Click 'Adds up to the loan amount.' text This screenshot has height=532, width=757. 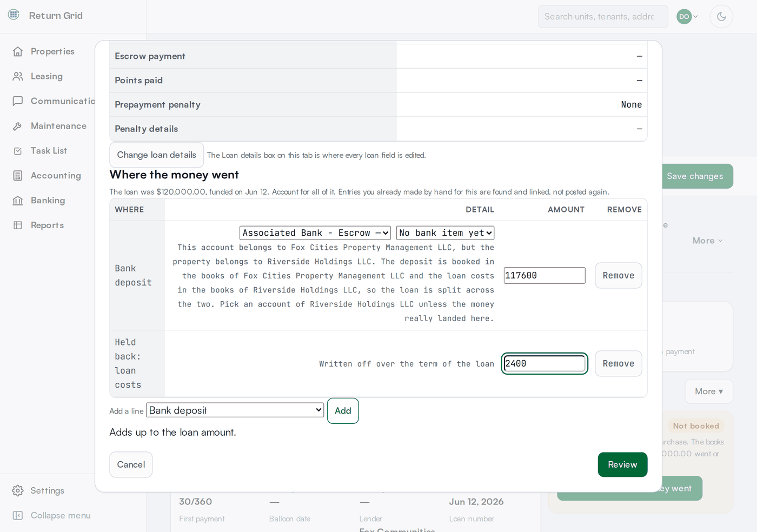pyautogui.click(x=172, y=432)
